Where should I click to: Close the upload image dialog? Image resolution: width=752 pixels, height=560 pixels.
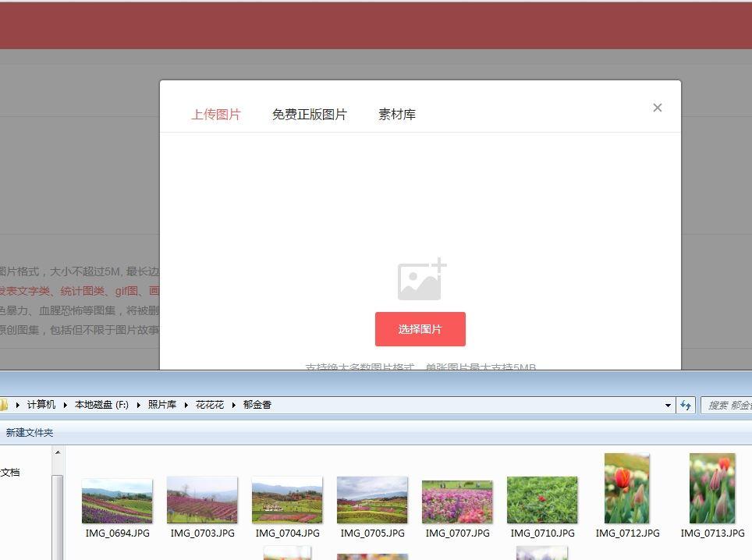tap(657, 108)
